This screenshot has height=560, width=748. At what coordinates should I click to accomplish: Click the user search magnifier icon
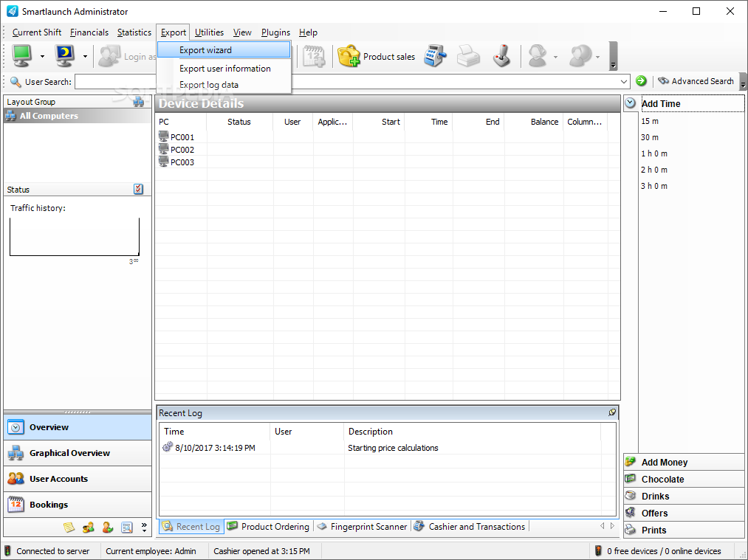click(x=16, y=81)
